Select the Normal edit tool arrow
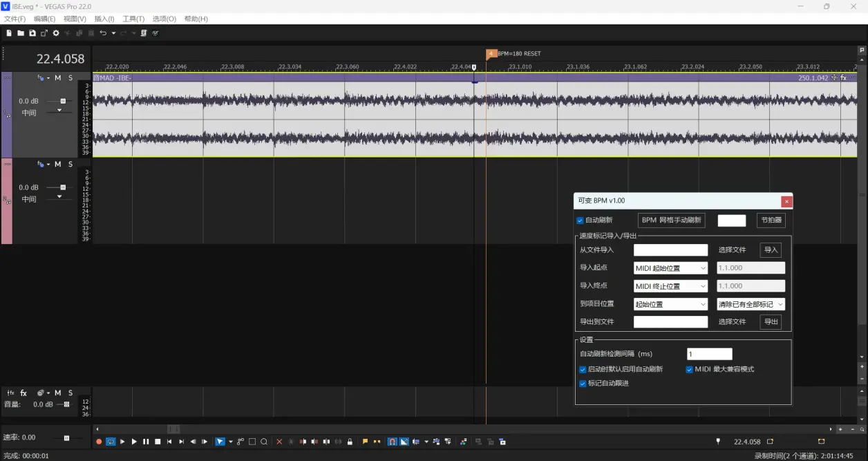Image resolution: width=868 pixels, height=461 pixels. tap(220, 442)
